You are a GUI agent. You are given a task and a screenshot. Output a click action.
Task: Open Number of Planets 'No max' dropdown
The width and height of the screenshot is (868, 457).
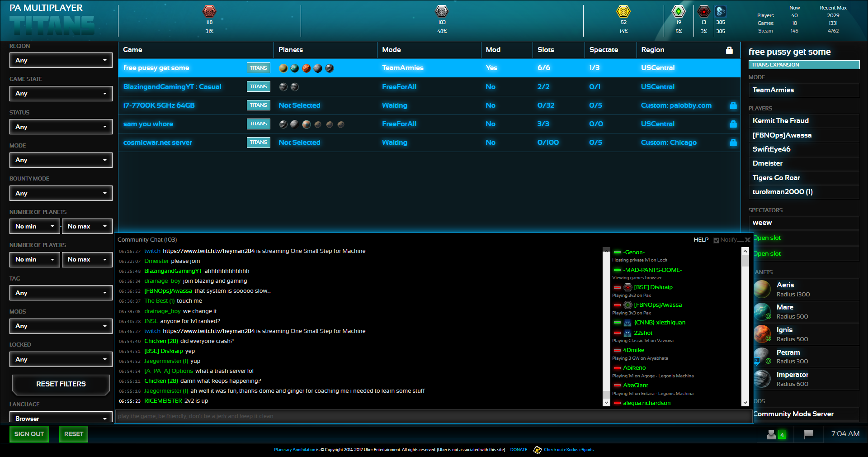[87, 226]
